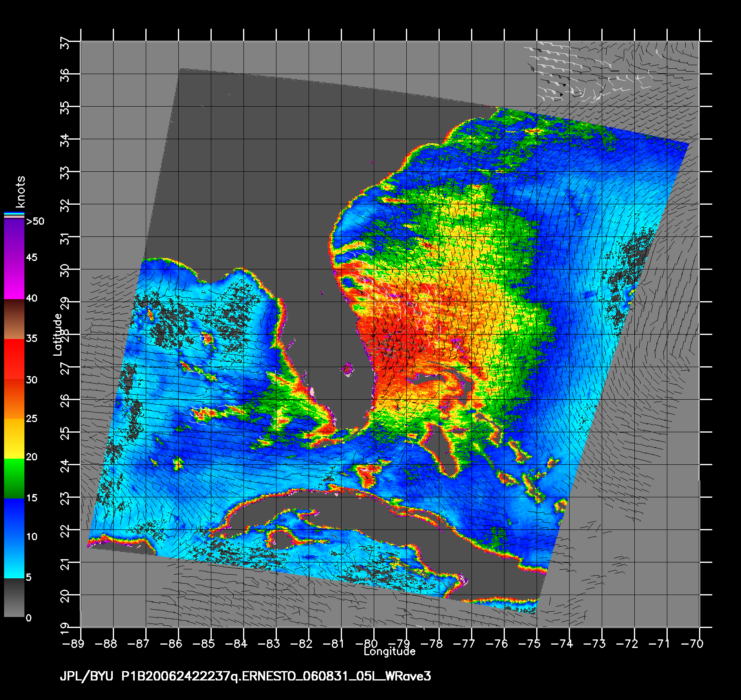Viewport: 741px width, 700px height.
Task: Click the '26' latitude tick label
Action: [65, 401]
